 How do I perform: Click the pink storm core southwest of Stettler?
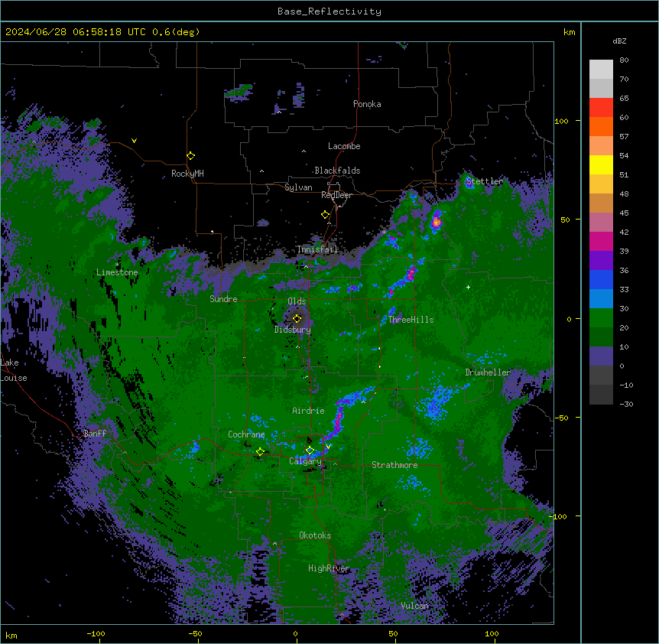[x=437, y=221]
